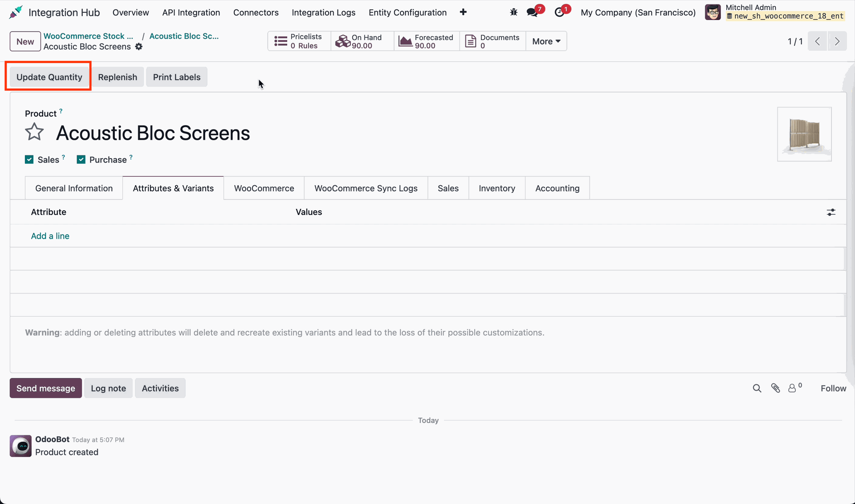The image size is (855, 504).
Task: Search messages in chatter magnifier icon
Action: point(757,388)
